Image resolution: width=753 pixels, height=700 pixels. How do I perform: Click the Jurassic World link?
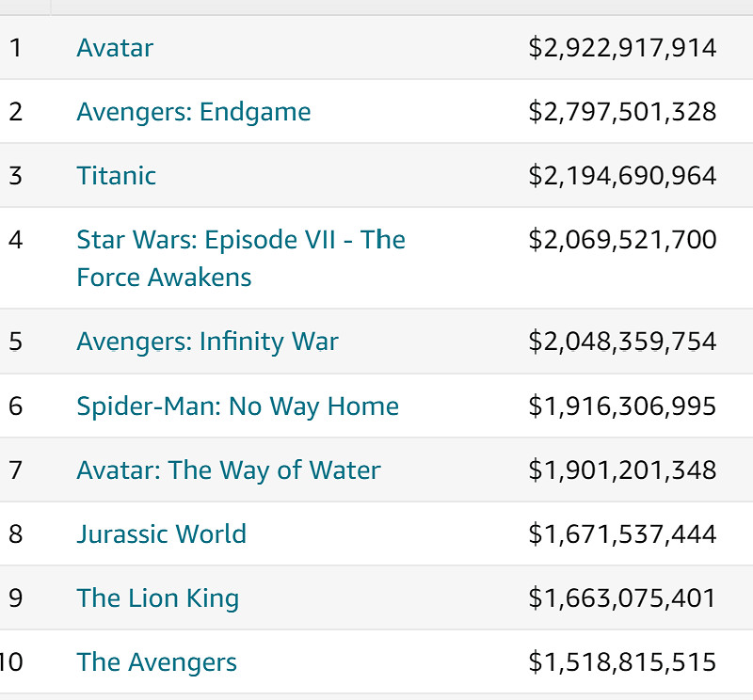[161, 534]
